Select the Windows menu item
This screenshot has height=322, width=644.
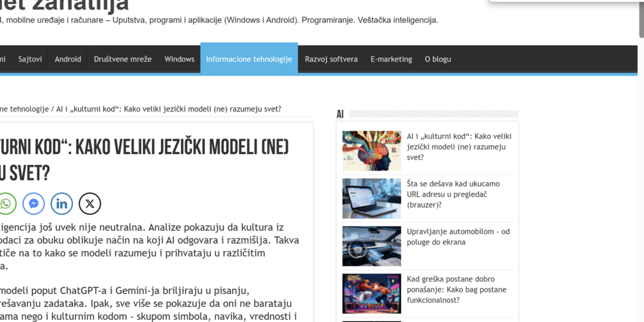[x=179, y=59]
